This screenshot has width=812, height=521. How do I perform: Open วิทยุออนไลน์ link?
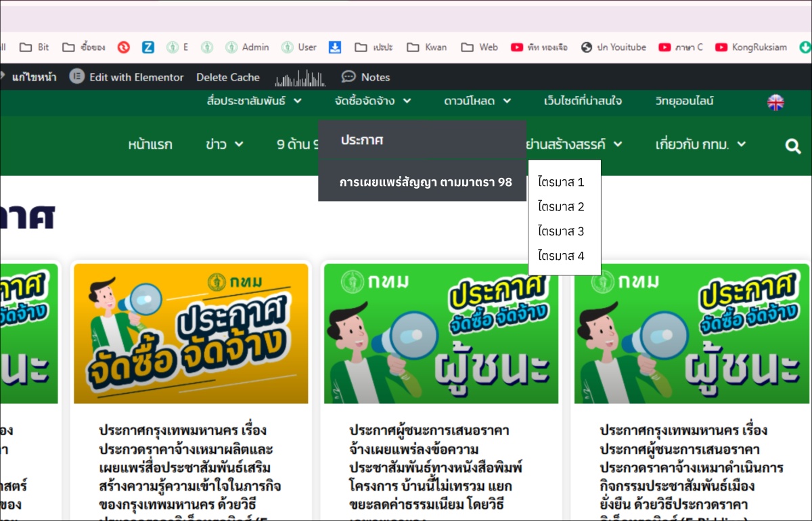684,101
